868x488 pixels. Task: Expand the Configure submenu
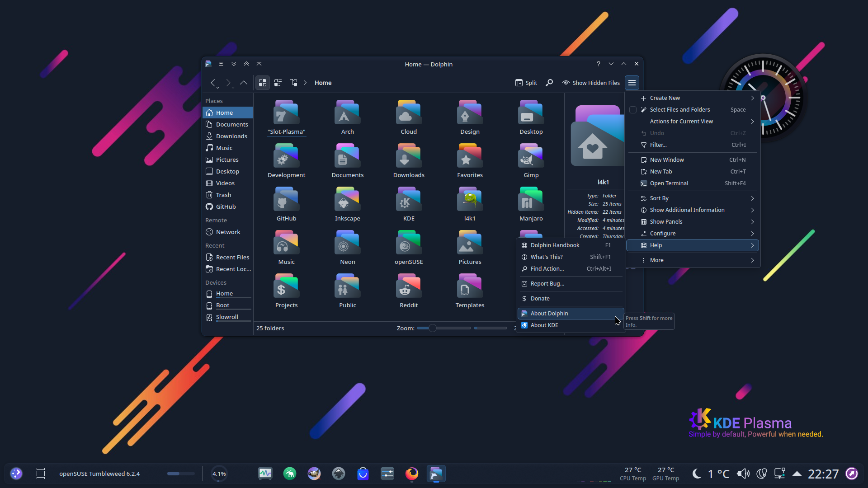pos(693,234)
